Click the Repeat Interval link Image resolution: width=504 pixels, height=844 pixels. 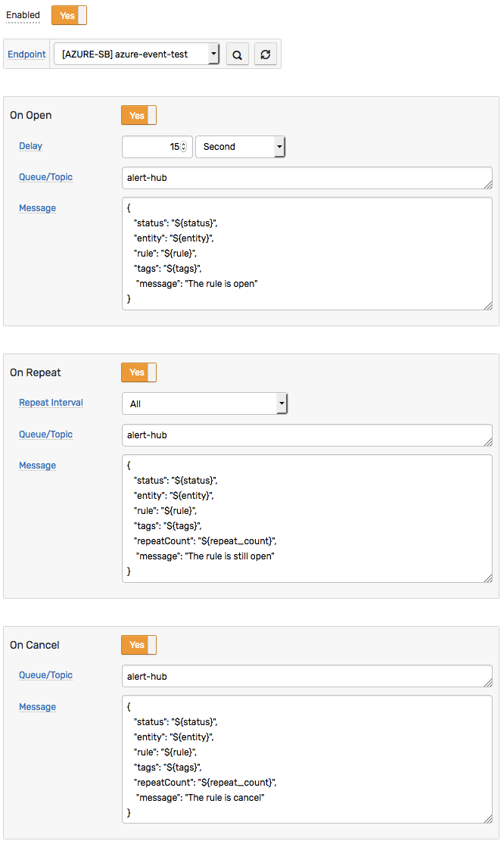coord(51,403)
